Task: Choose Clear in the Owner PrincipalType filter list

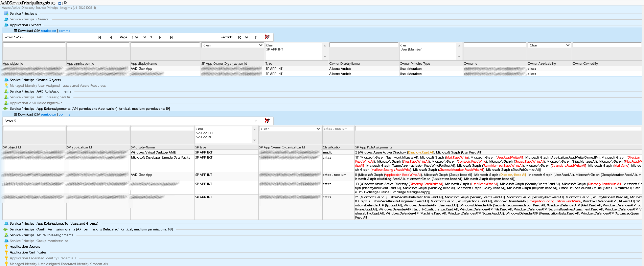Action: tap(404, 45)
